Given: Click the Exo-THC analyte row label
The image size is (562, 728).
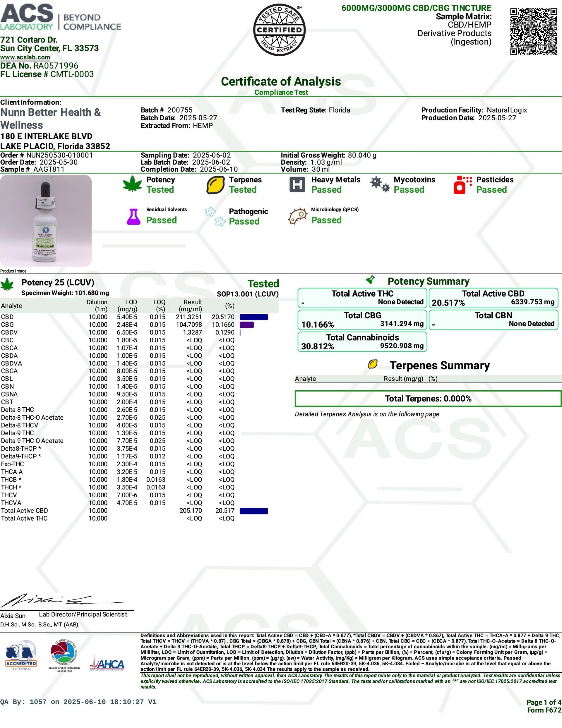Looking at the screenshot, I should click(x=12, y=464).
